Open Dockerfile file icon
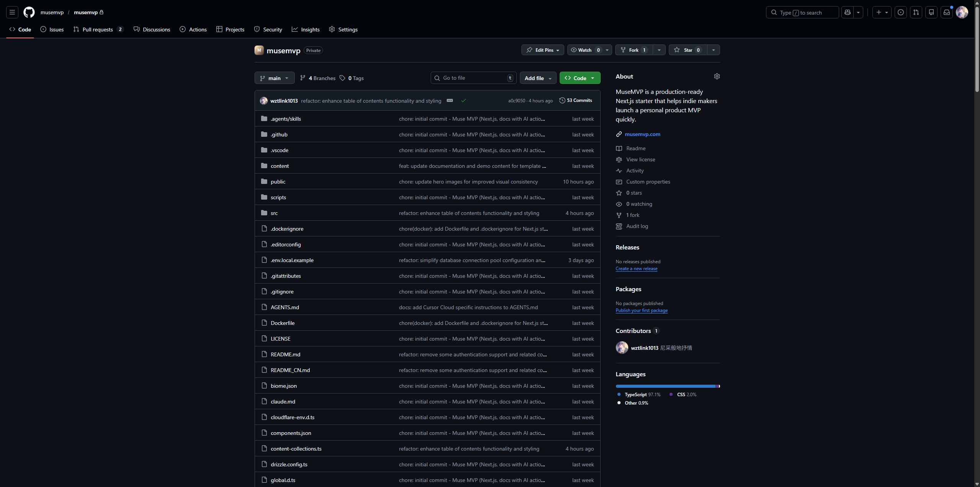 [x=264, y=323]
